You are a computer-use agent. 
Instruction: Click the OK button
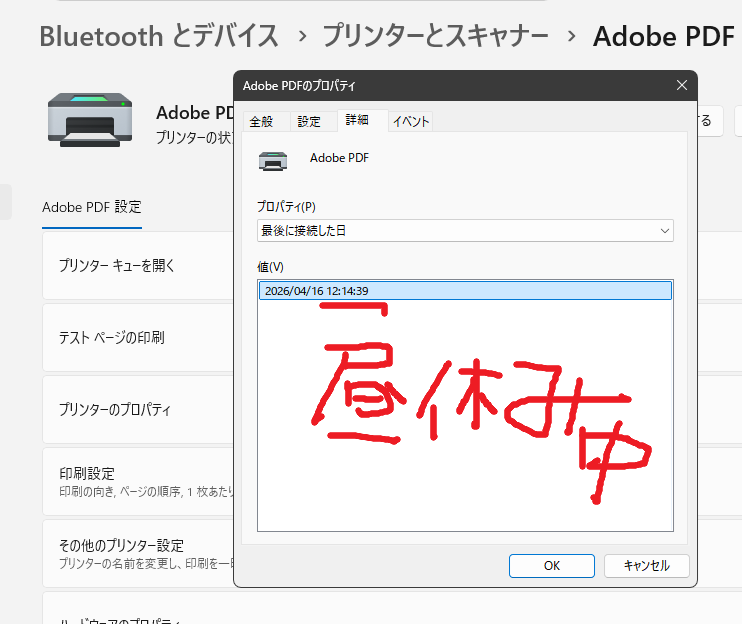[x=551, y=566]
